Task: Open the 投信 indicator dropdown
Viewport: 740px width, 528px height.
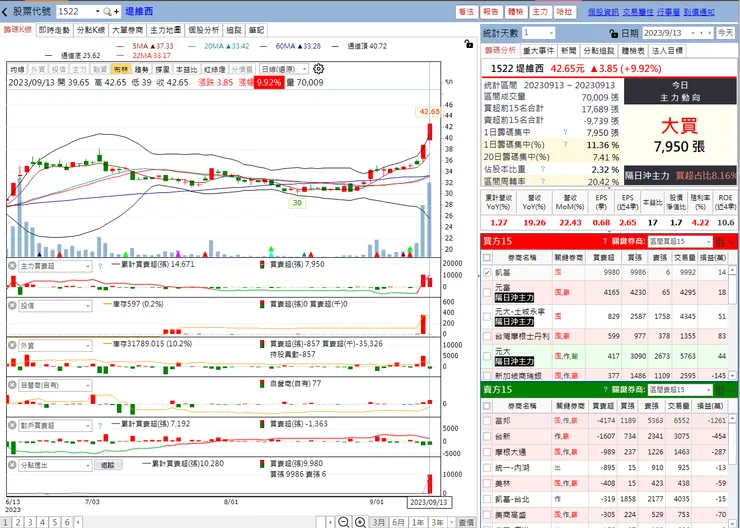Action: [55, 306]
